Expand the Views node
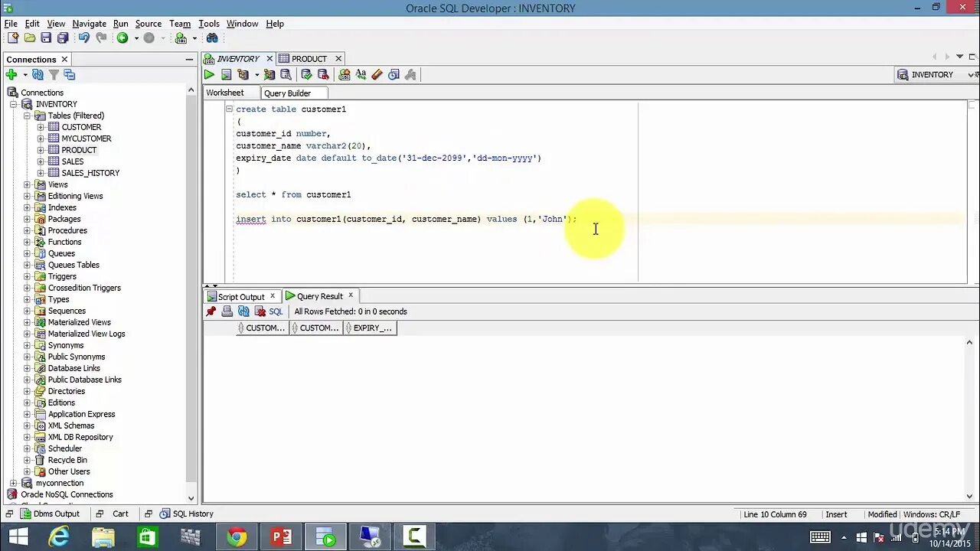The image size is (980, 551). tap(27, 184)
